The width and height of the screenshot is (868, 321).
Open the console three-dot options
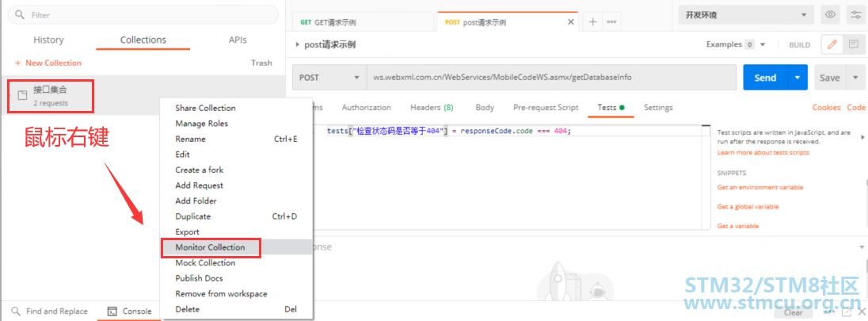(x=828, y=313)
